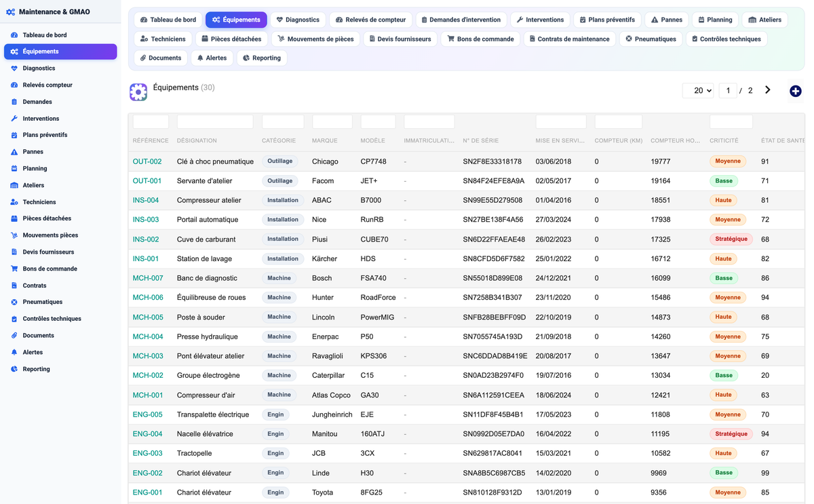Click the Contrôles techniques sidebar icon
The image size is (814, 504).
(14, 319)
